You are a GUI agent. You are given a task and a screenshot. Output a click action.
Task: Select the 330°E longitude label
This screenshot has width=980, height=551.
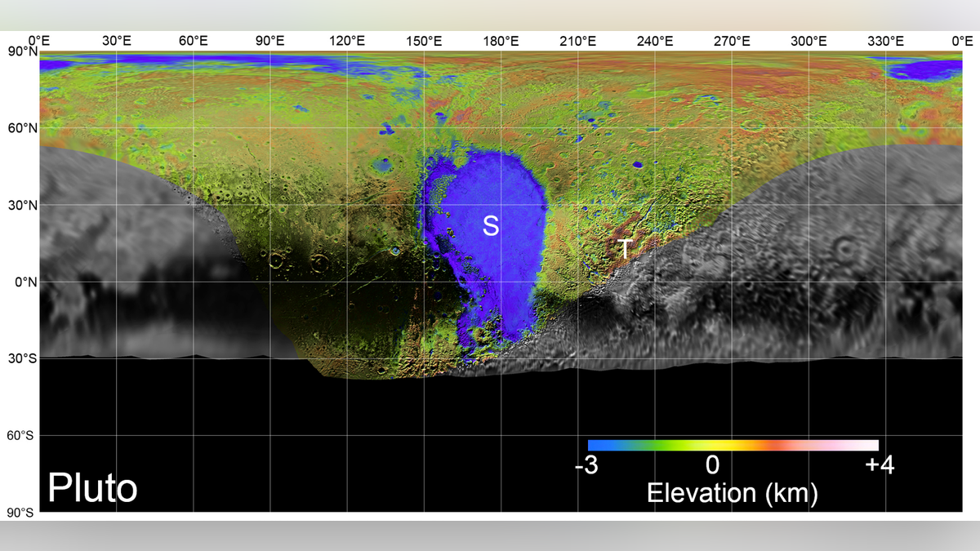point(885,41)
